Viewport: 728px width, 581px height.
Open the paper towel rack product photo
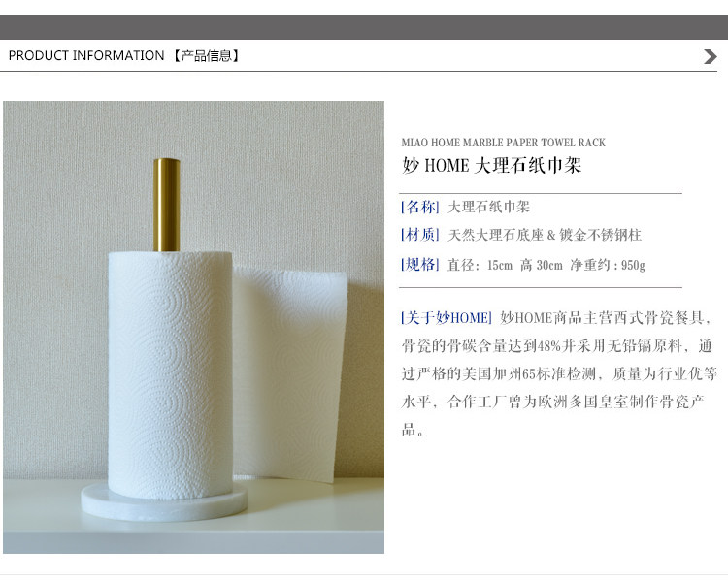coord(193,327)
